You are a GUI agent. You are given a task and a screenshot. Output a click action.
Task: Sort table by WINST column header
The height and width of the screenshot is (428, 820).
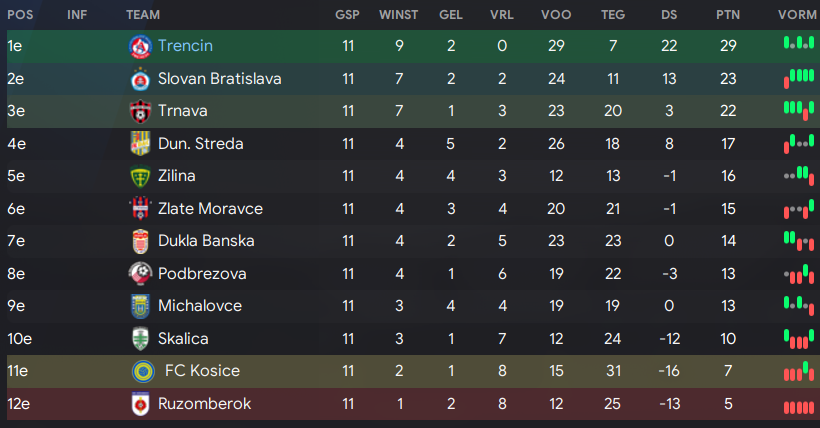[x=398, y=15]
